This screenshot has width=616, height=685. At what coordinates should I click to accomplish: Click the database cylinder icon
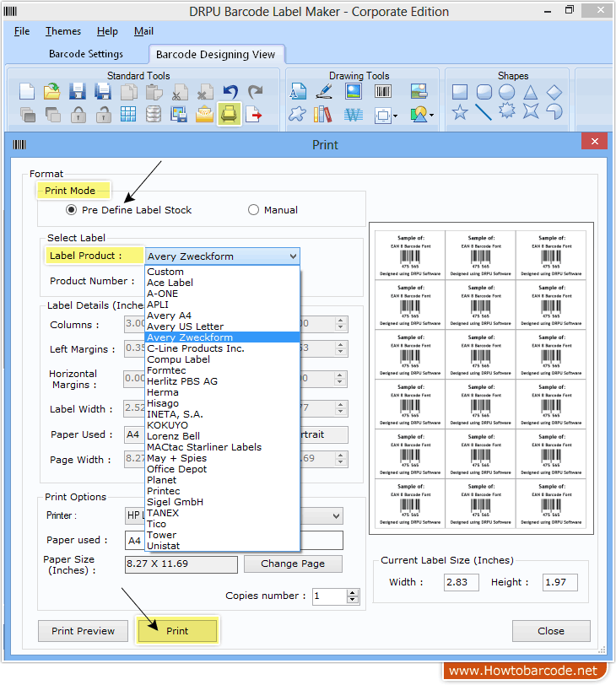click(154, 115)
